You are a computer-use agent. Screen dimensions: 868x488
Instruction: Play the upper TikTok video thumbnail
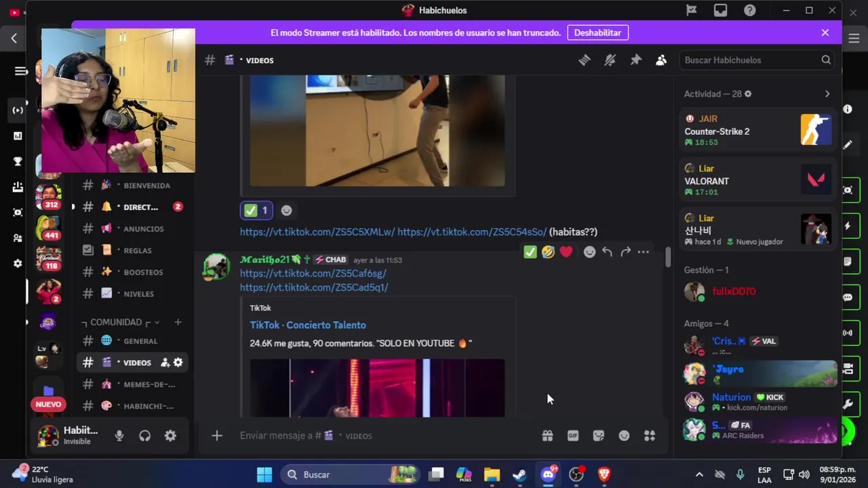point(377,130)
